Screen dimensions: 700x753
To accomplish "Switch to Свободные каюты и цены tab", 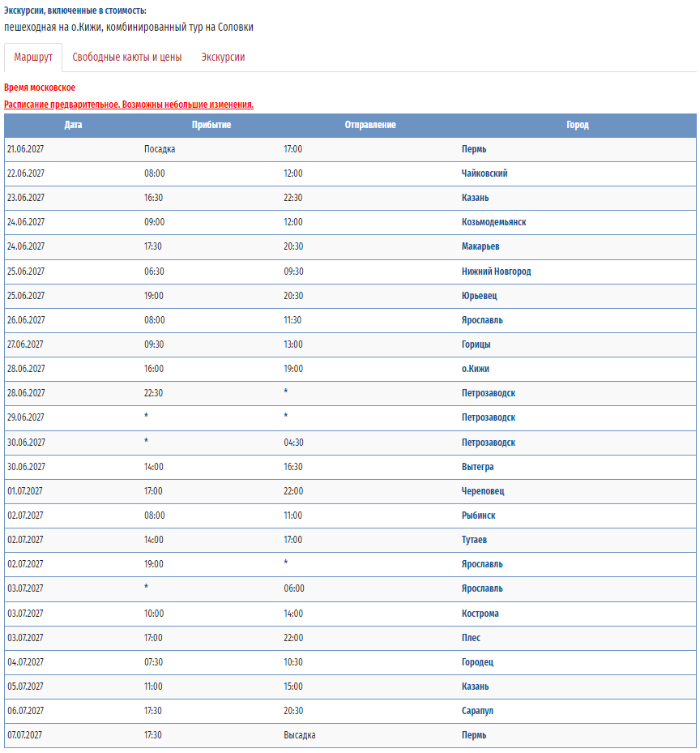I will coord(126,58).
